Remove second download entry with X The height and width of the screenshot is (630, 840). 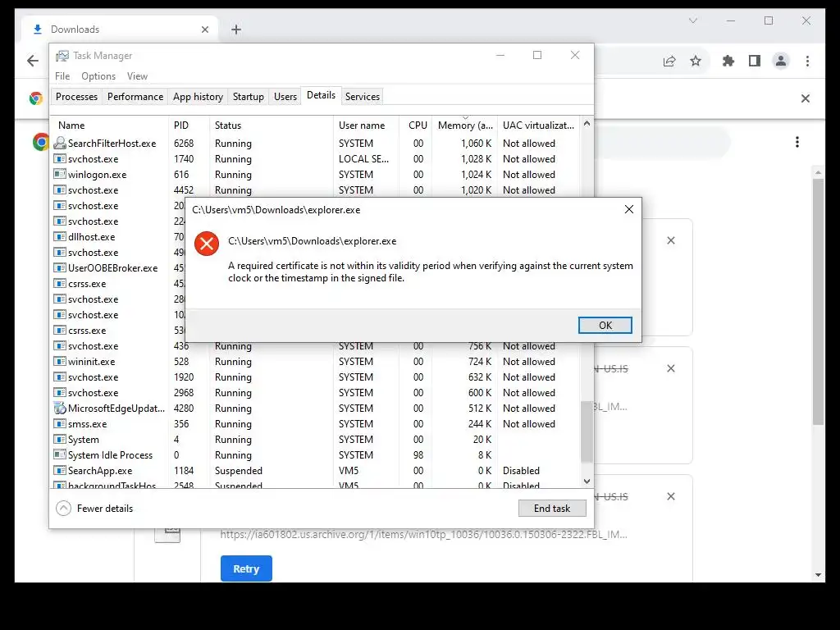click(x=671, y=368)
